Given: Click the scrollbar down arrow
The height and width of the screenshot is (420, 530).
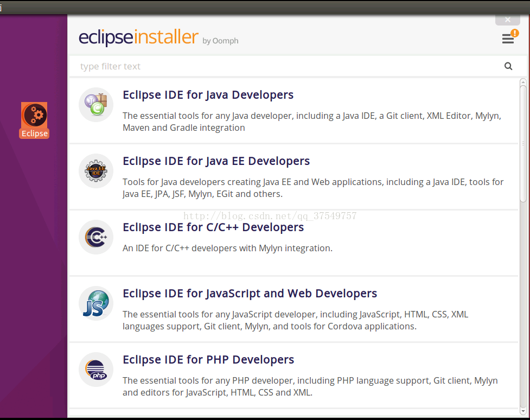Looking at the screenshot, I should [523, 411].
